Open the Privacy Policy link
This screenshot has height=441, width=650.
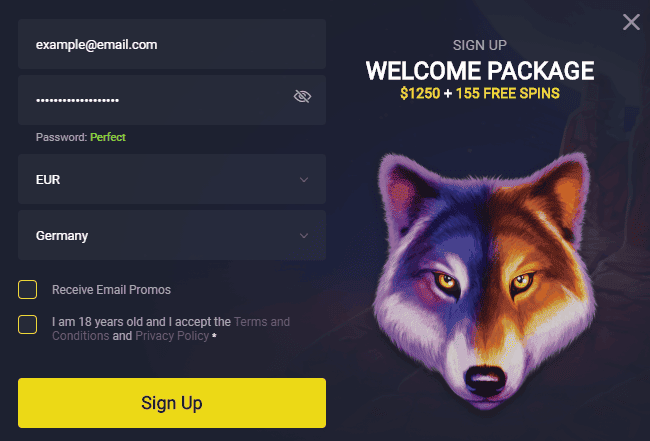(x=172, y=335)
